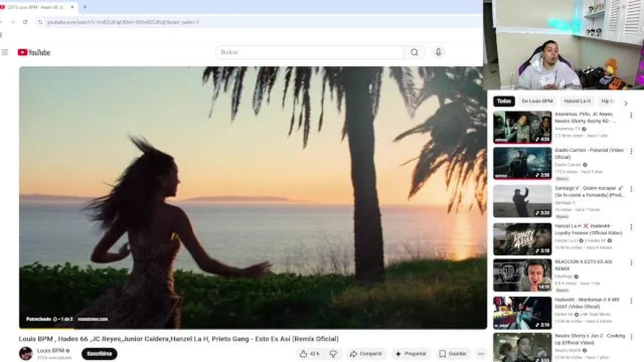
Task: Go to the YouTube home logo
Action: click(34, 52)
